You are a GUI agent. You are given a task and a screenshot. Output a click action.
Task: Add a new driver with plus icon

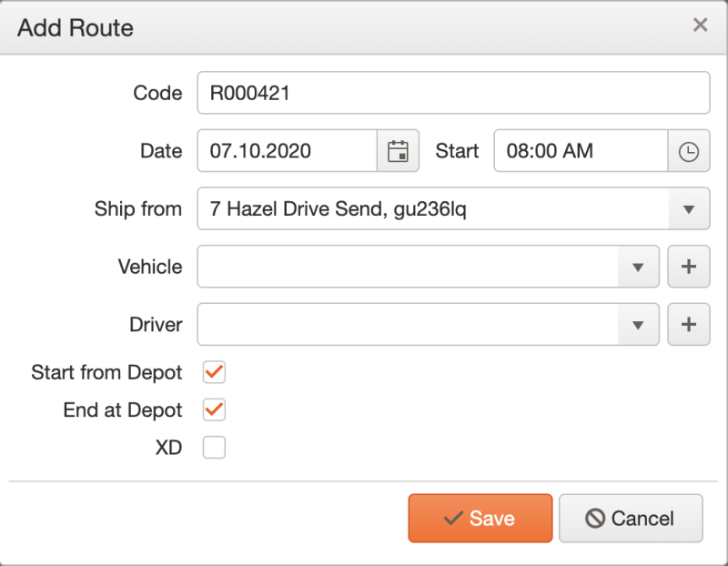(x=689, y=325)
